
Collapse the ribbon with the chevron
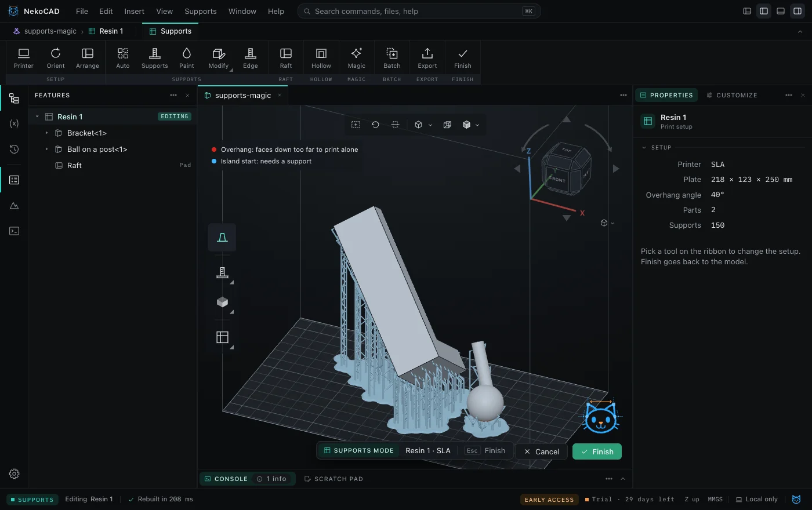[x=800, y=31]
